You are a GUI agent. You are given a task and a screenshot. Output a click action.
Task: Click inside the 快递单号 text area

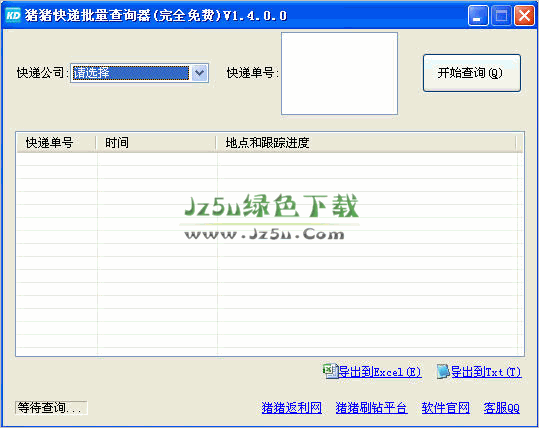pyautogui.click(x=339, y=74)
